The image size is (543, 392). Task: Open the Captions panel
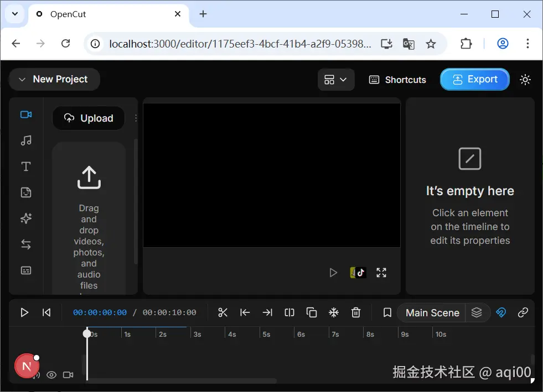(x=25, y=270)
